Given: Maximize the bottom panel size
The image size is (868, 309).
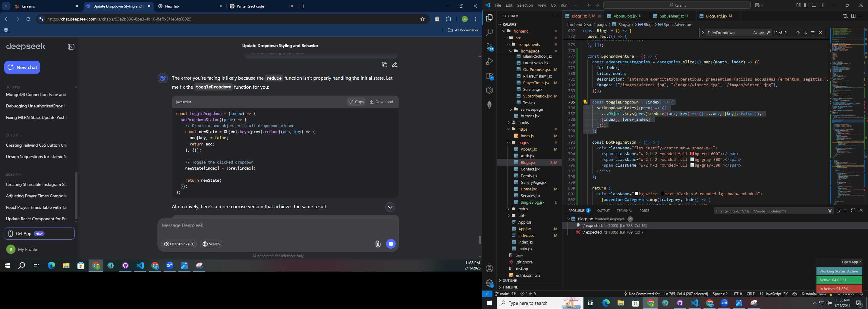Looking at the screenshot, I should pos(853,211).
